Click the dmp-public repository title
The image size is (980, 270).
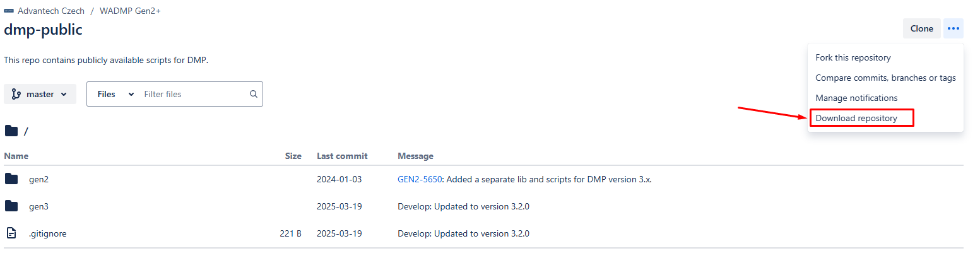coord(43,30)
